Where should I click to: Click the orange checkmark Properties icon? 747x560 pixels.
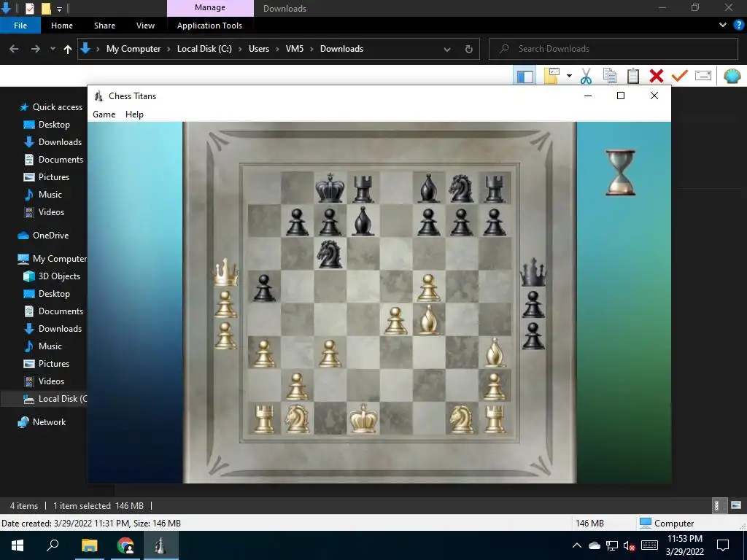coord(680,76)
